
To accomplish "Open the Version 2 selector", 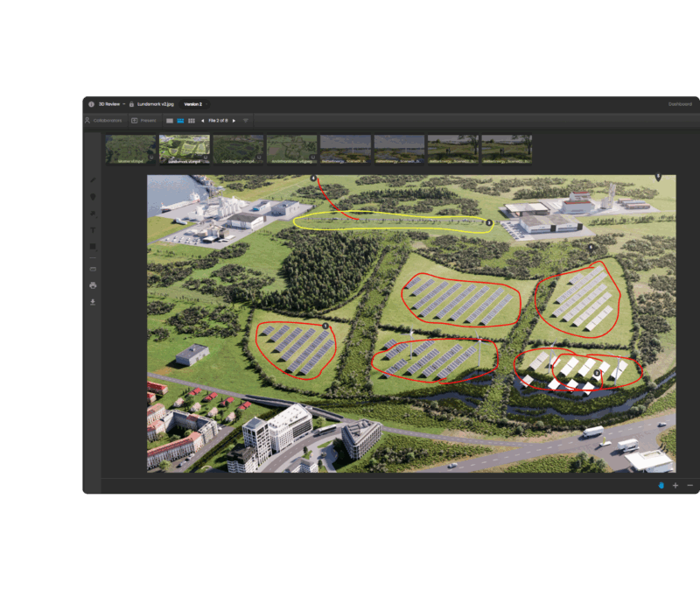I will [x=192, y=104].
